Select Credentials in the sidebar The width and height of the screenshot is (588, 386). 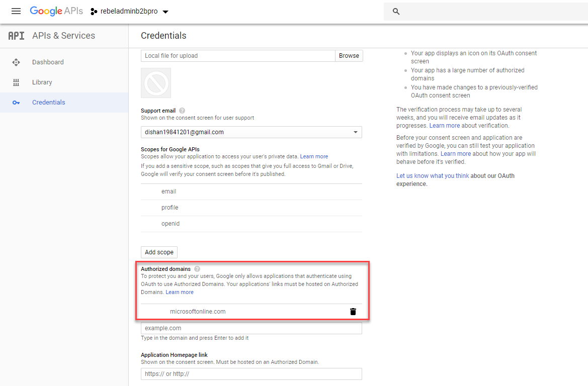tap(64, 103)
